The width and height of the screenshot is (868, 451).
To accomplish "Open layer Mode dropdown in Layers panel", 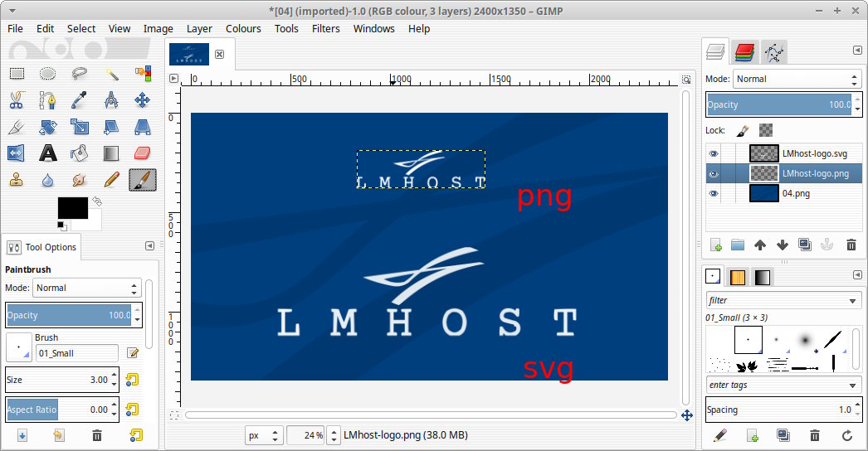I will pyautogui.click(x=797, y=79).
